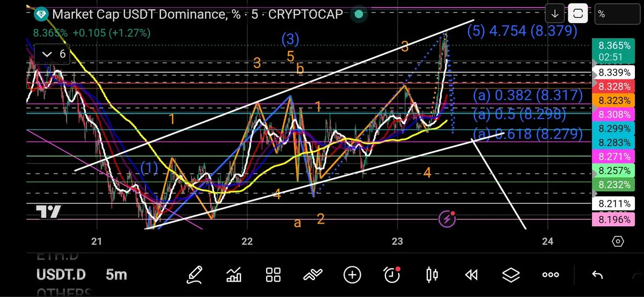This screenshot has height=297, width=644.
Task: Tap the 22 date axis label
Action: [x=247, y=241]
